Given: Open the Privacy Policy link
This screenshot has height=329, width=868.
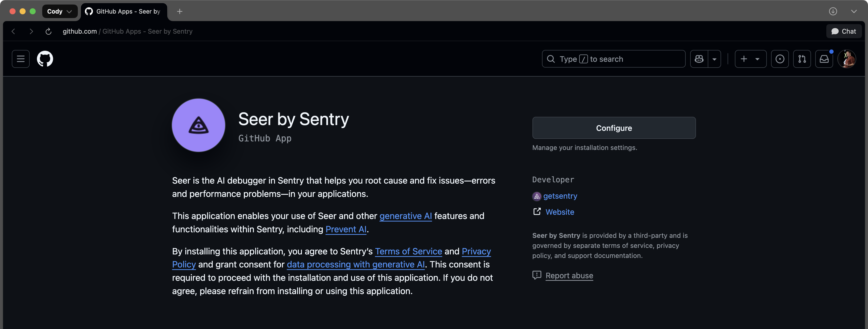Looking at the screenshot, I should point(476,251).
